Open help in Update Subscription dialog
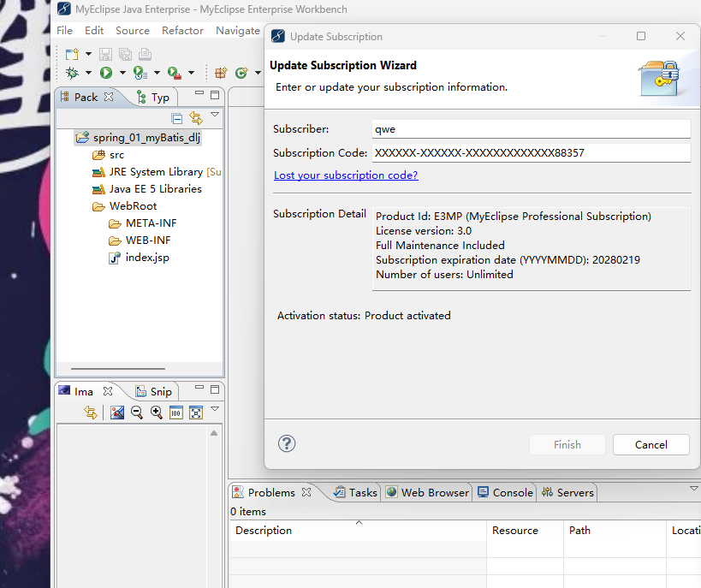Screen dimensions: 701x588 (287, 444)
